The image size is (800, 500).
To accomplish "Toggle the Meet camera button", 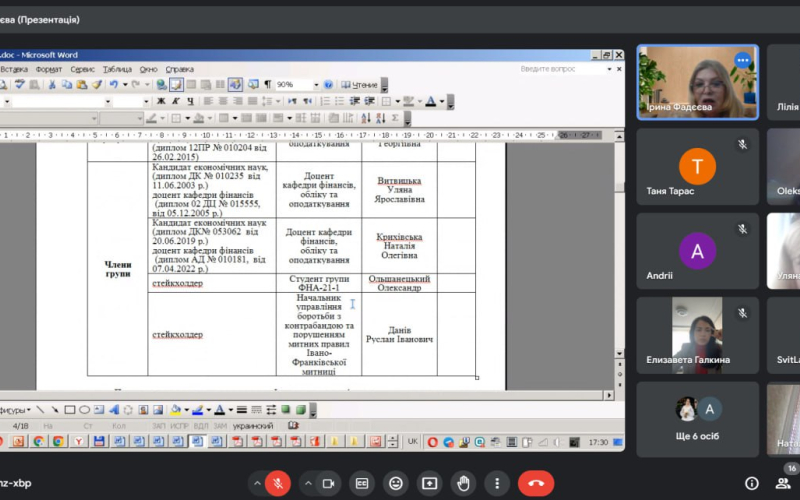I will point(328,483).
